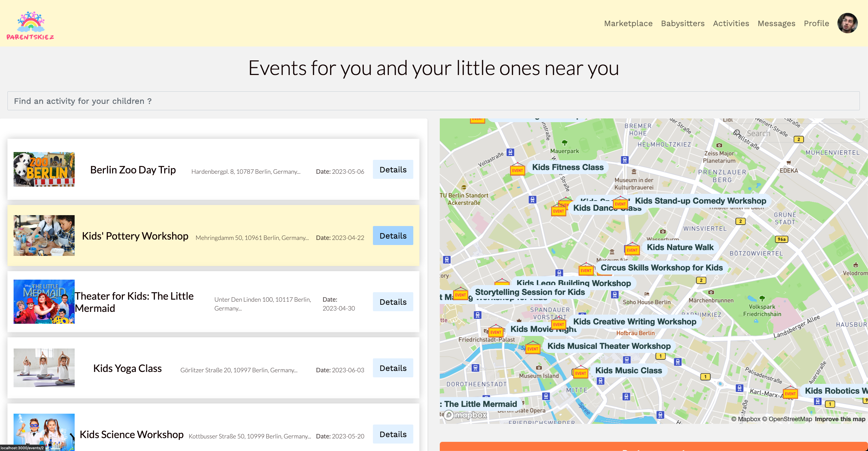Click the Berlin Zoo thumbnail image

click(44, 169)
